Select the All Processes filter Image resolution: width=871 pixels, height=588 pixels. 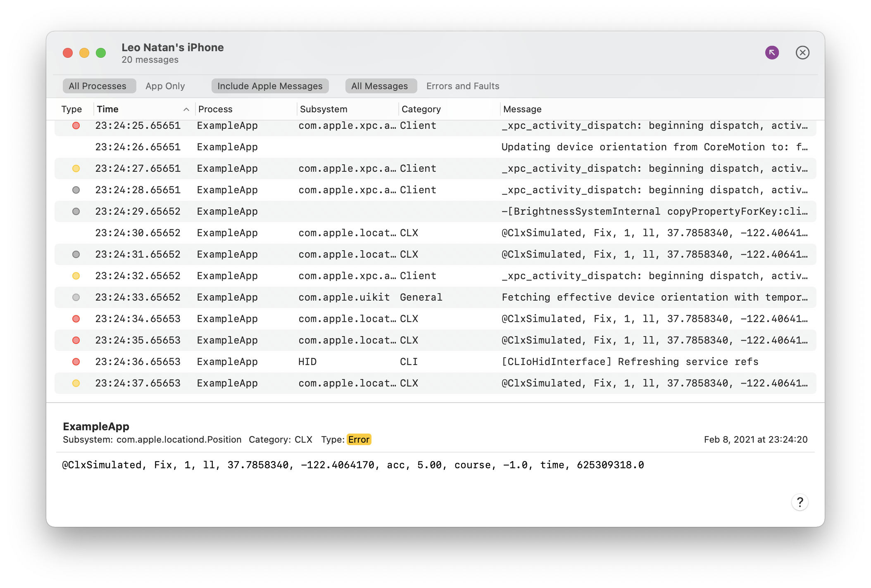[x=98, y=86]
